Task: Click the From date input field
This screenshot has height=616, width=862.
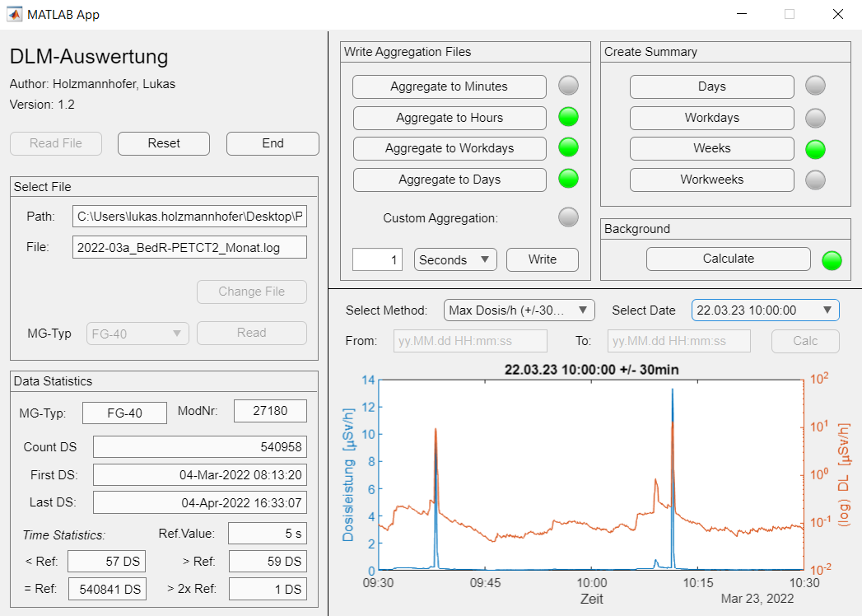Action: [x=470, y=341]
